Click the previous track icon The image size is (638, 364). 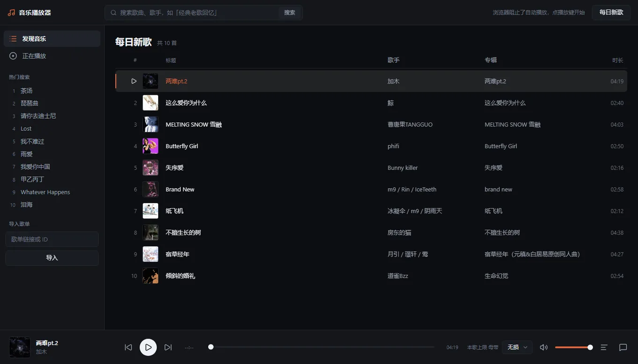[128, 347]
